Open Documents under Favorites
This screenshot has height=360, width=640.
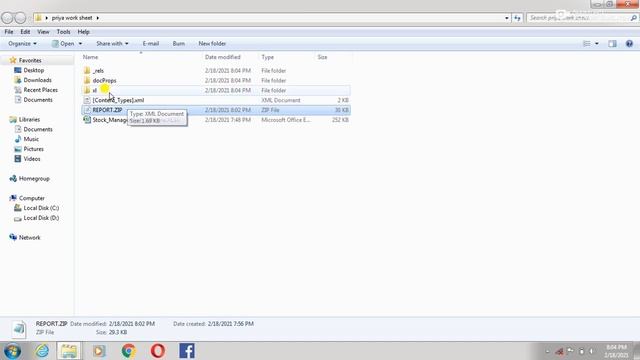coord(38,100)
